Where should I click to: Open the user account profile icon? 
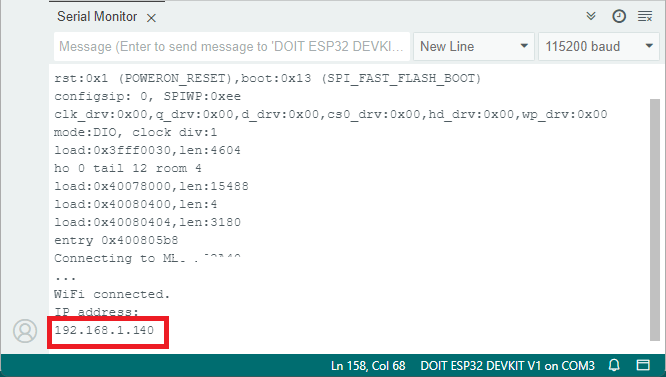click(x=25, y=331)
